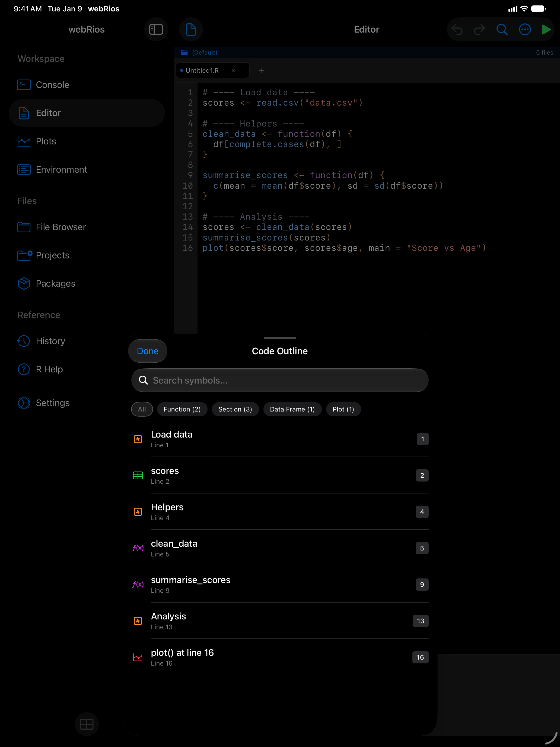Open R Help in the sidebar

pyautogui.click(x=87, y=369)
